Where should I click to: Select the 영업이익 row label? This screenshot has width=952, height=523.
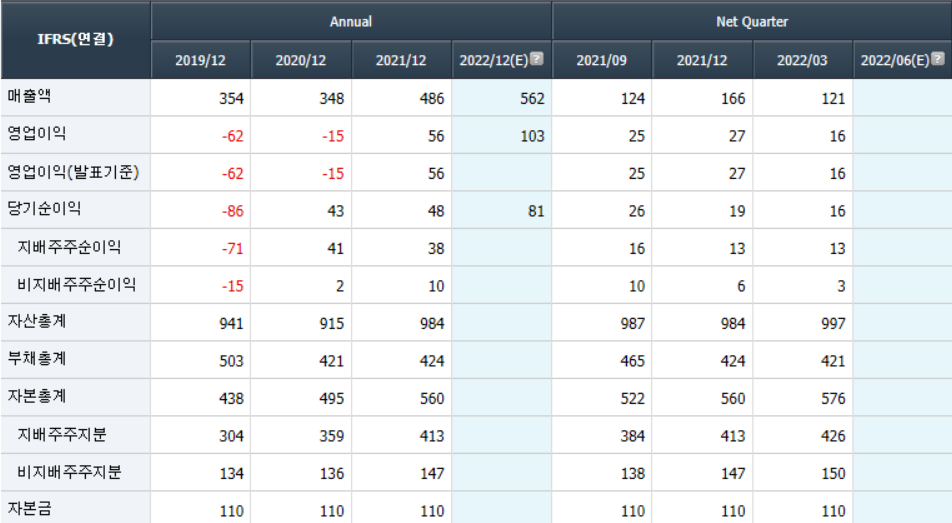(36, 134)
